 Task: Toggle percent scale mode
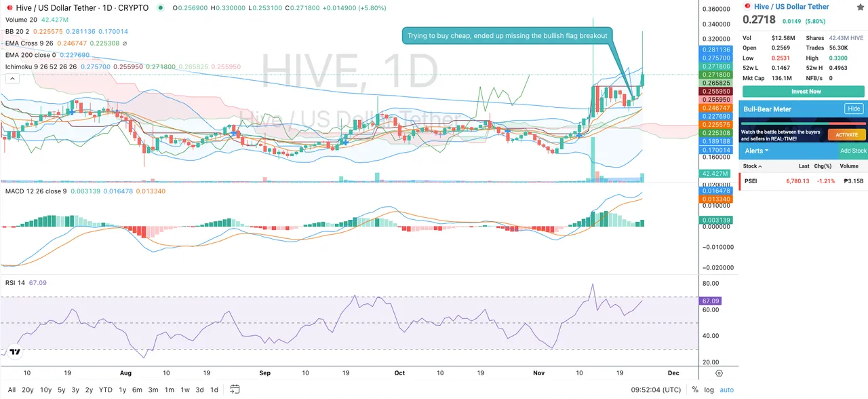(694, 389)
